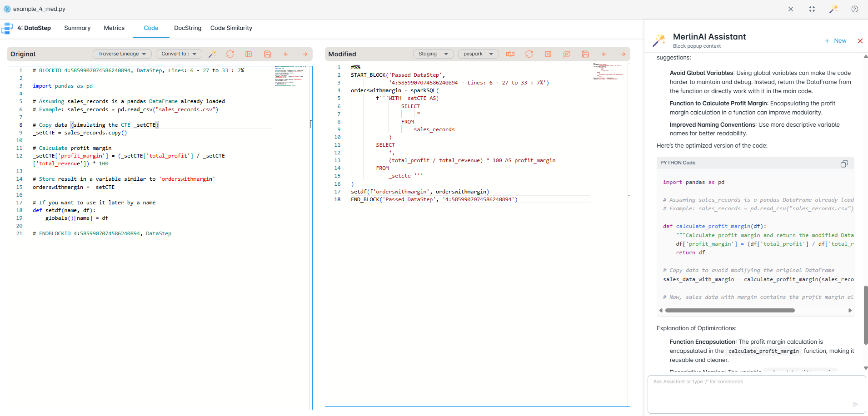The width and height of the screenshot is (868, 416).
Task: Select the magic wand optimization icon above Original code
Action: click(x=212, y=54)
